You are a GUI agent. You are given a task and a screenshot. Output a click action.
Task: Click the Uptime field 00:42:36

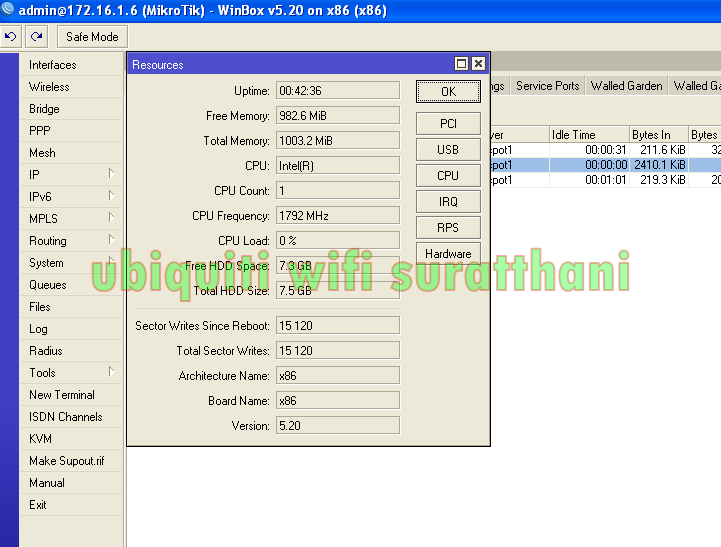coord(338,91)
